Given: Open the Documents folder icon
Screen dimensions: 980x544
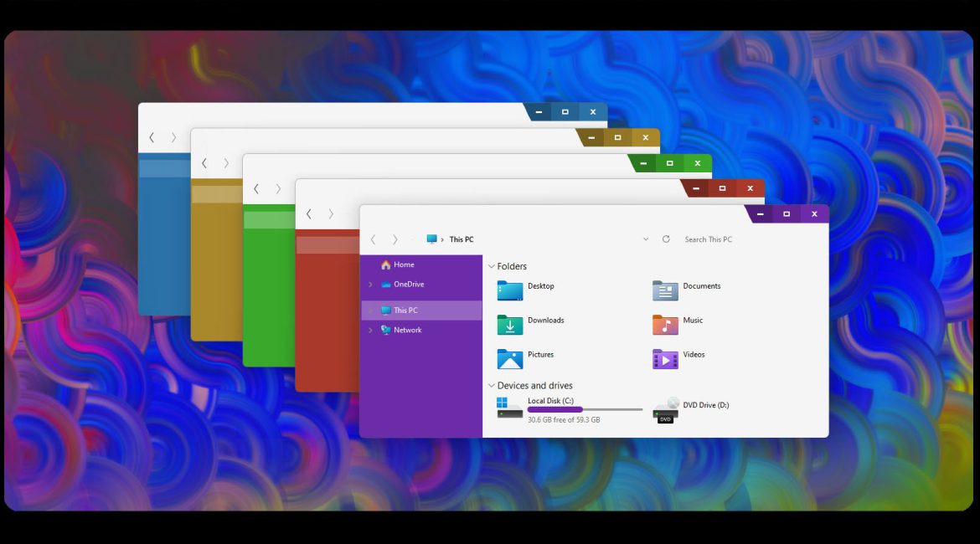Looking at the screenshot, I should point(665,290).
